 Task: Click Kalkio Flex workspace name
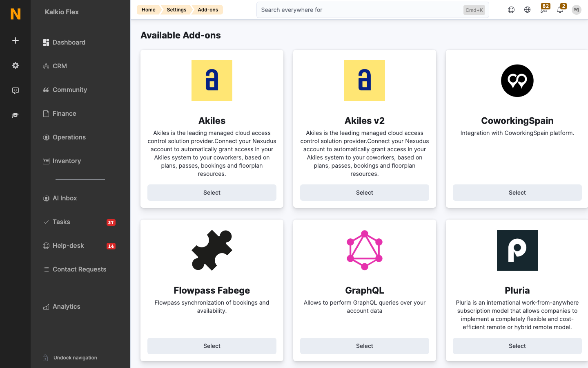[62, 12]
